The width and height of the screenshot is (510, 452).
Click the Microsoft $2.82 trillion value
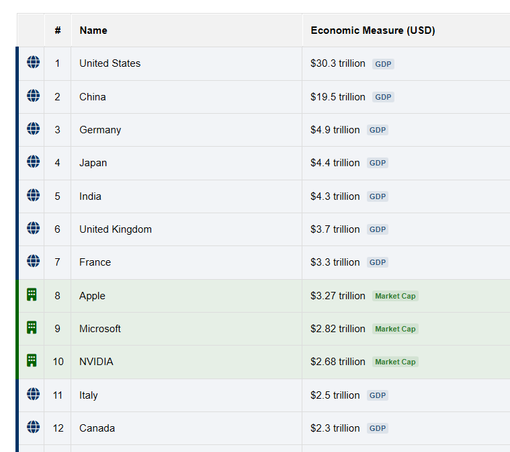click(338, 329)
